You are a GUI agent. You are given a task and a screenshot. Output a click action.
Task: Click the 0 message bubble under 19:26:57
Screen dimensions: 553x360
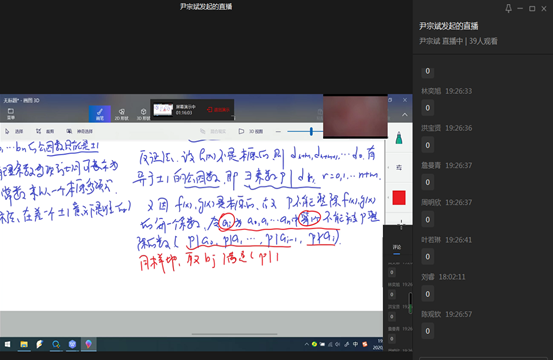coord(427,331)
